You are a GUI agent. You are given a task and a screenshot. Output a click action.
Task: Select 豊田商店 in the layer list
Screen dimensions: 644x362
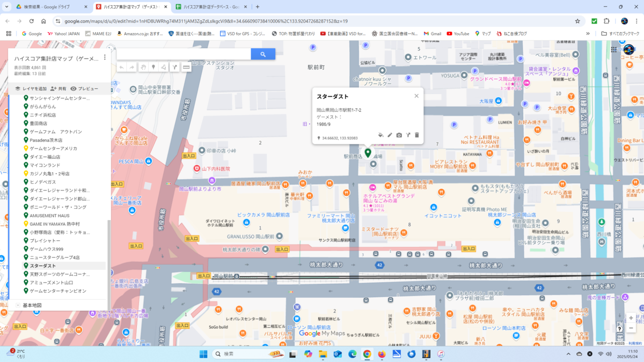pos(38,123)
